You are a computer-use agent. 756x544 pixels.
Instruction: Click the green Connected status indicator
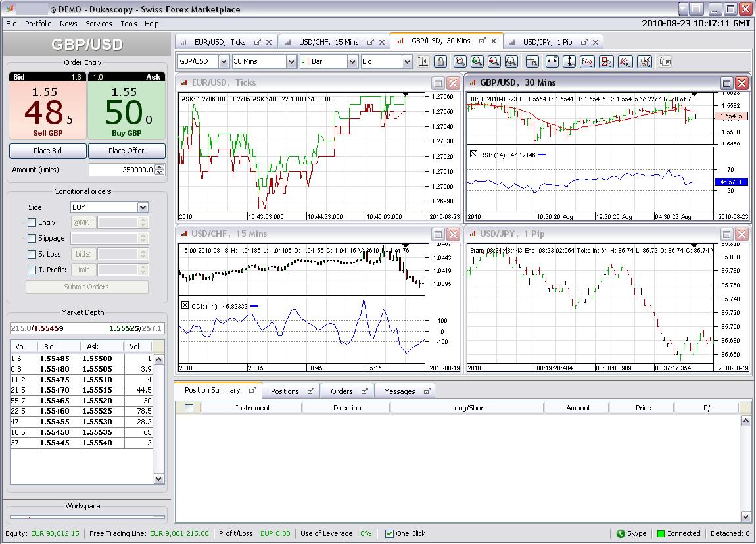[x=661, y=533]
